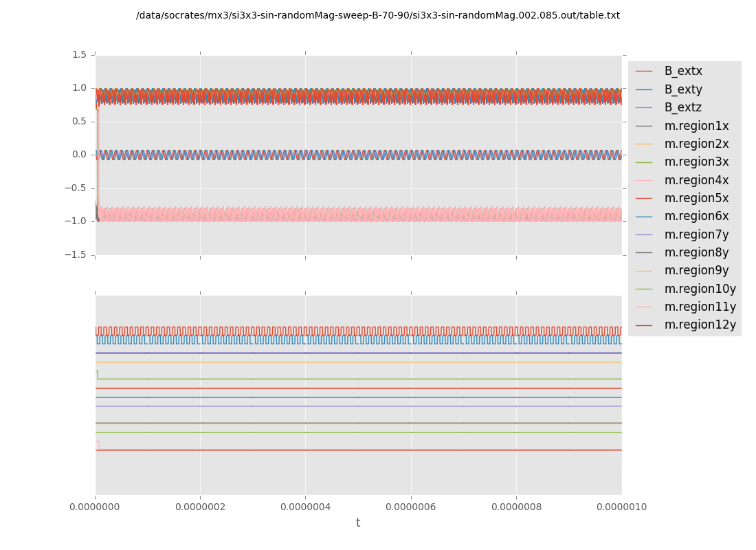Screen dimensions: 756x550
Task: Click the 1.5 y-axis tick label
Action: (79, 55)
